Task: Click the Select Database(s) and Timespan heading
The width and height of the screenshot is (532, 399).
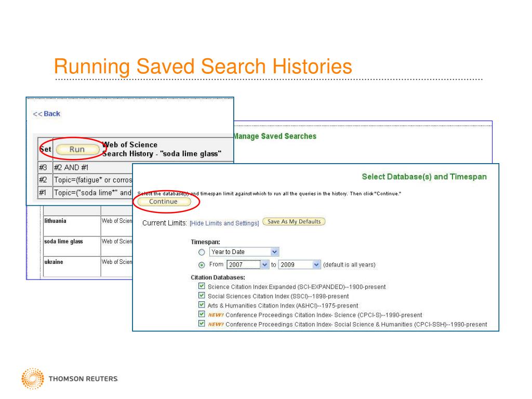Action: (x=424, y=177)
